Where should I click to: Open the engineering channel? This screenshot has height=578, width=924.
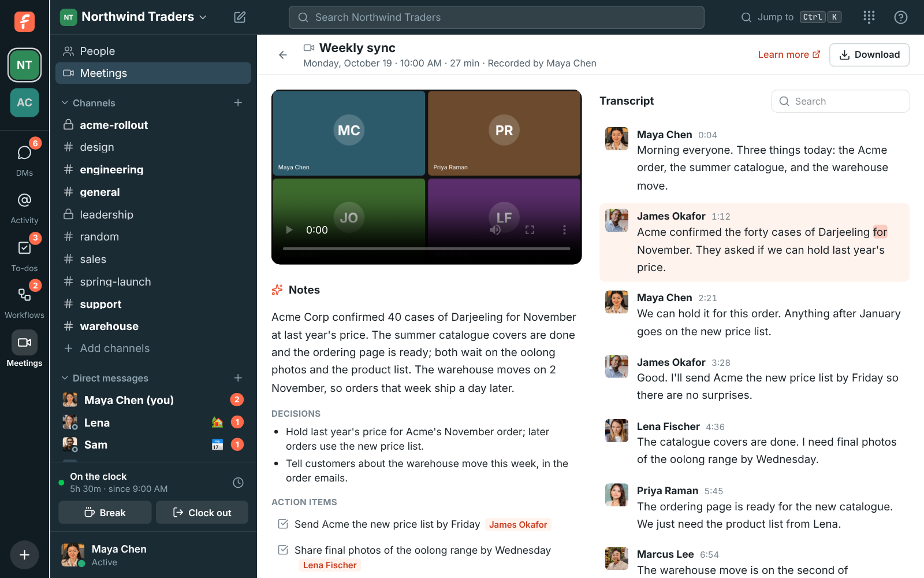pos(153,169)
